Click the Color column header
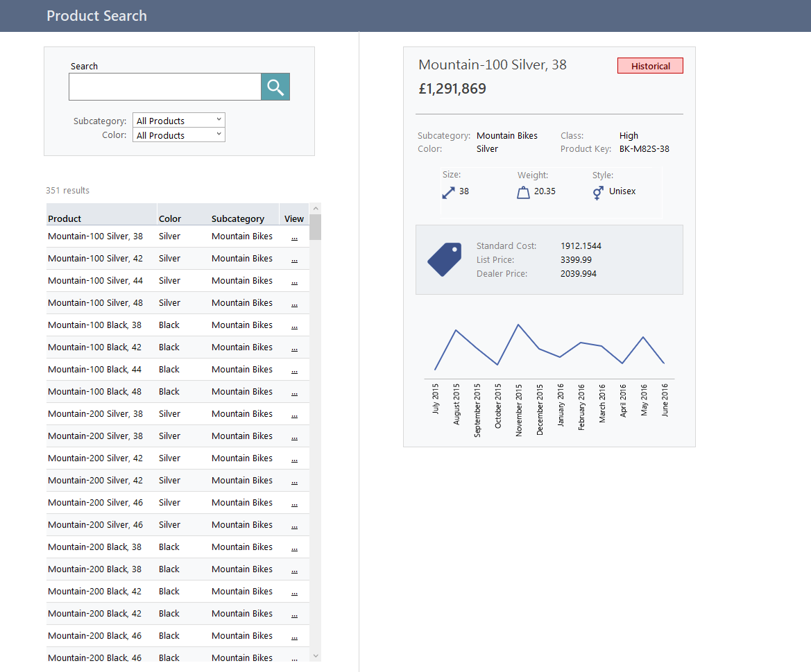The height and width of the screenshot is (672, 811). (170, 218)
